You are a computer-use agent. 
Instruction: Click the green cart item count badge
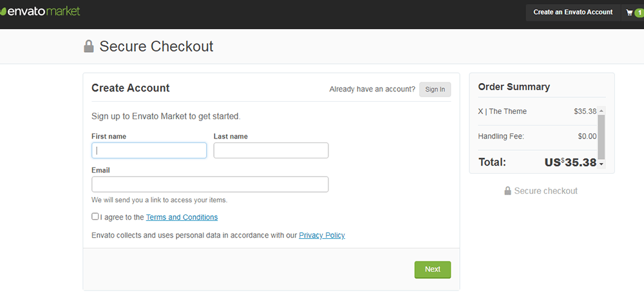tap(639, 13)
